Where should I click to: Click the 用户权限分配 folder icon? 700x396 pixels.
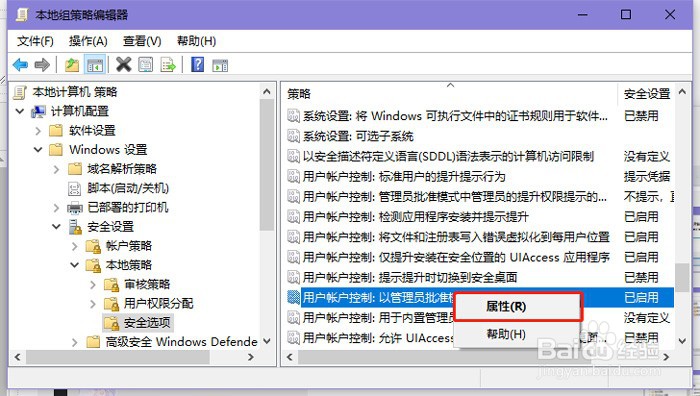111,304
